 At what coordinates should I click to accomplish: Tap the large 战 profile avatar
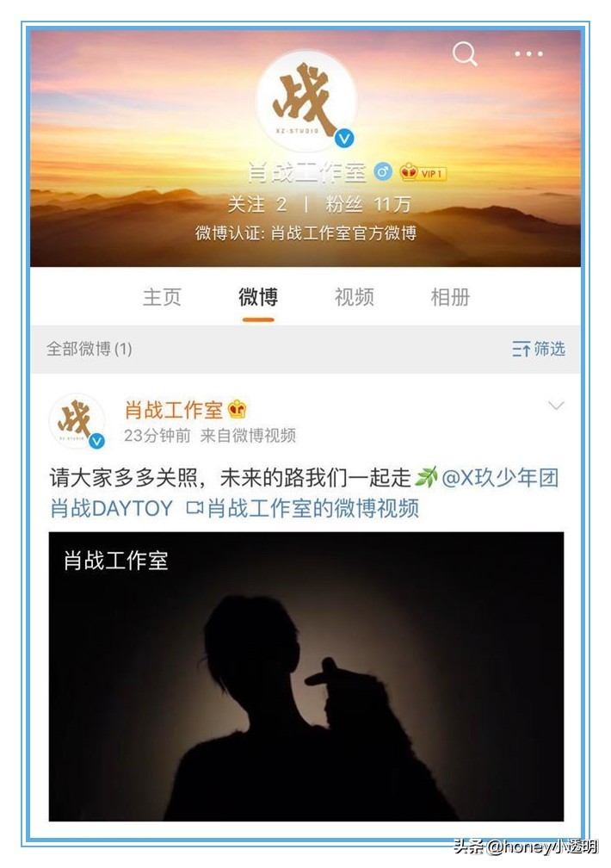coord(305,100)
